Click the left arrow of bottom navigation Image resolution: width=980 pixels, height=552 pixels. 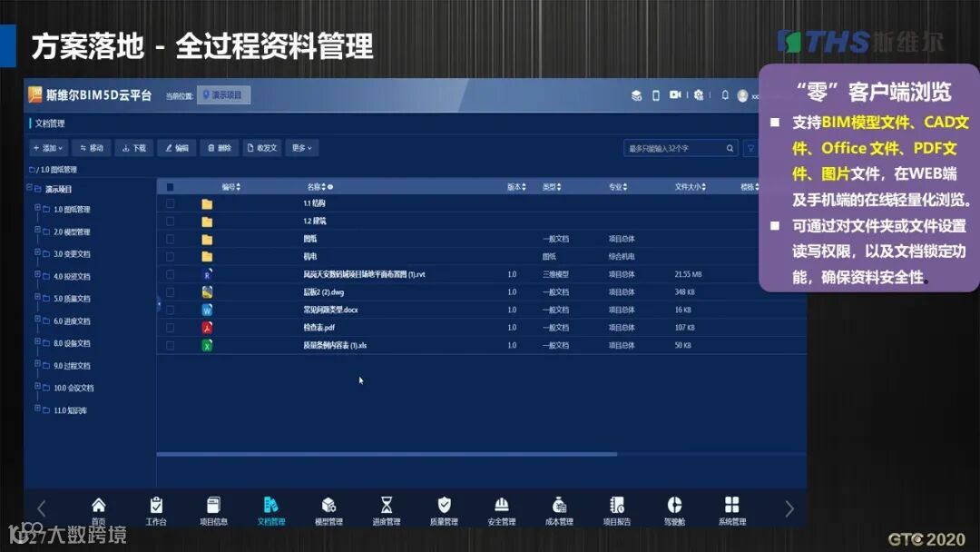click(x=41, y=508)
